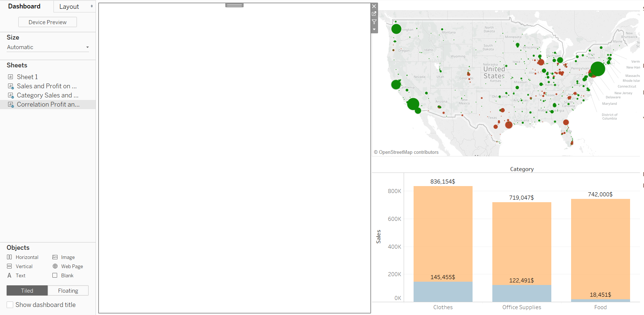This screenshot has height=315, width=644.
Task: Click the Clothes axis label
Action: pyautogui.click(x=443, y=307)
